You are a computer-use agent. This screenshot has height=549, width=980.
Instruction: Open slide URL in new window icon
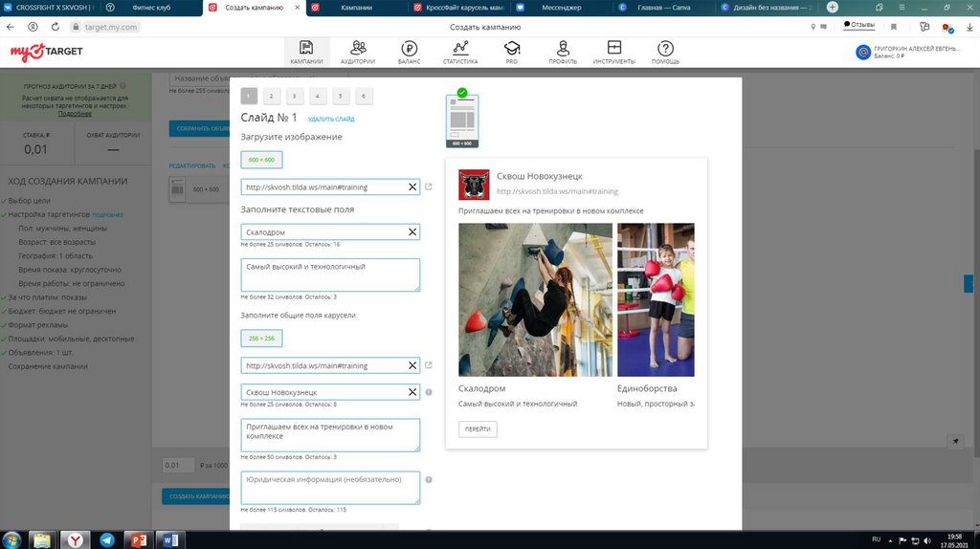428,187
